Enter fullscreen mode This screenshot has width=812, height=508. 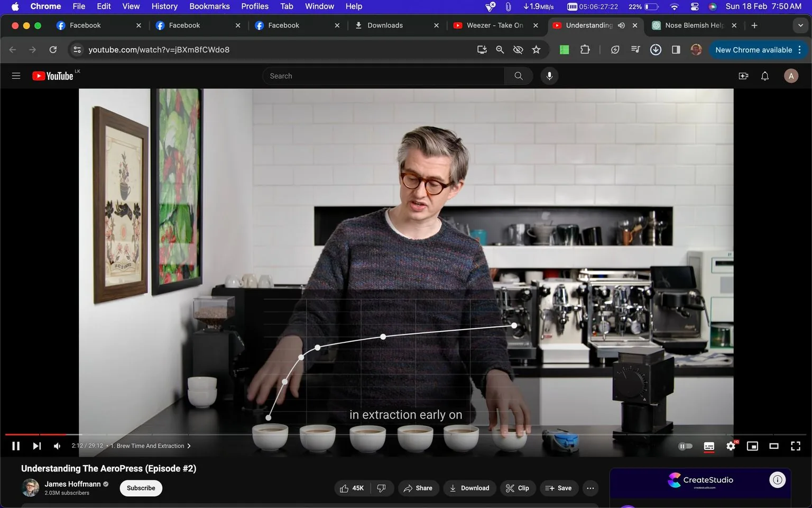pos(796,446)
